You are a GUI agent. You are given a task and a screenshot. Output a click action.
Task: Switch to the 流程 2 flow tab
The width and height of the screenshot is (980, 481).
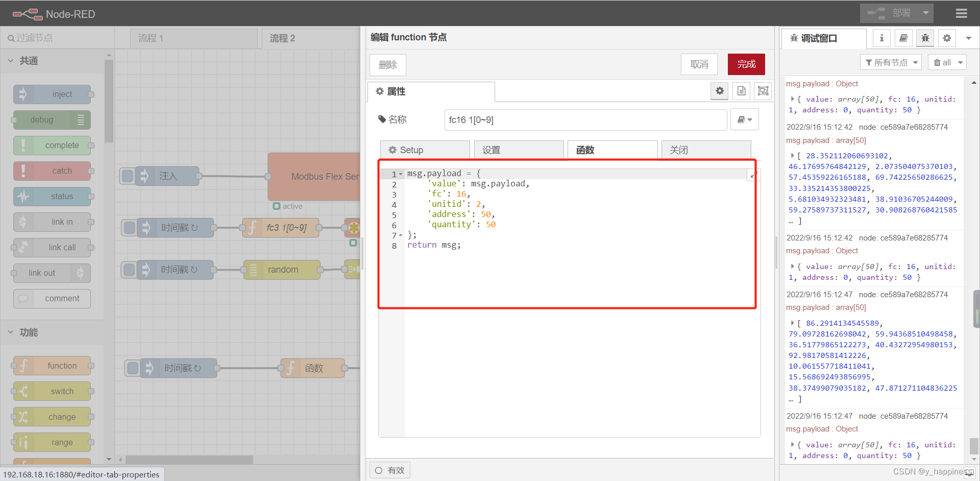[310, 38]
